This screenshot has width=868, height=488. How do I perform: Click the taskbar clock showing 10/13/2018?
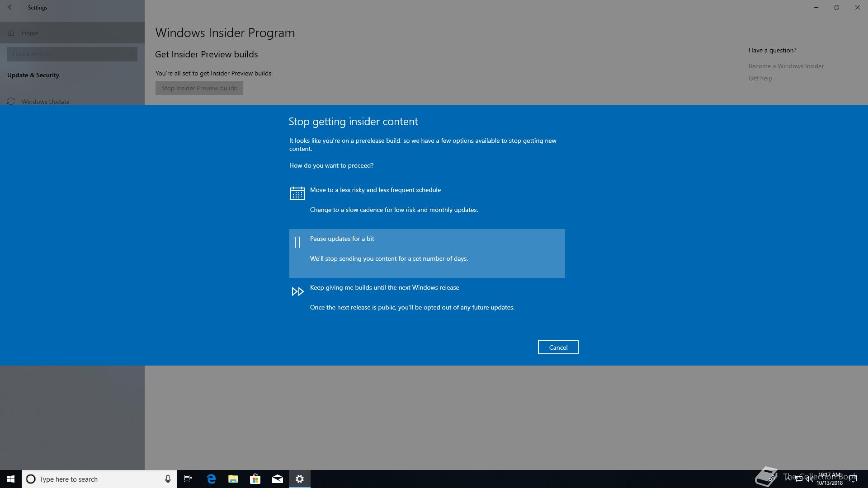(830, 479)
